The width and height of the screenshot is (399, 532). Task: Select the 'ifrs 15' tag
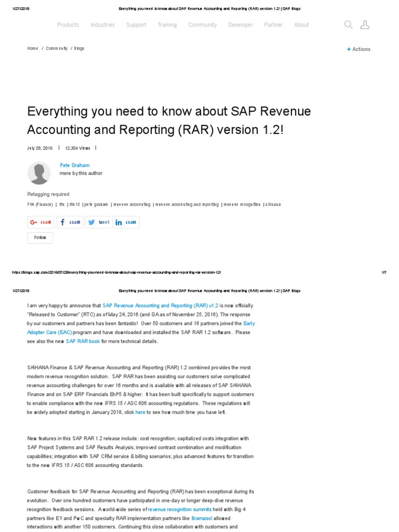75,205
